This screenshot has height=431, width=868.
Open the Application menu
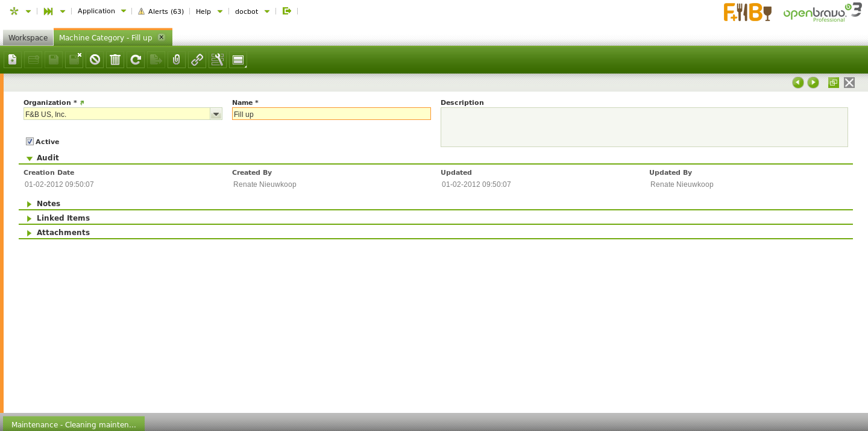click(x=101, y=11)
